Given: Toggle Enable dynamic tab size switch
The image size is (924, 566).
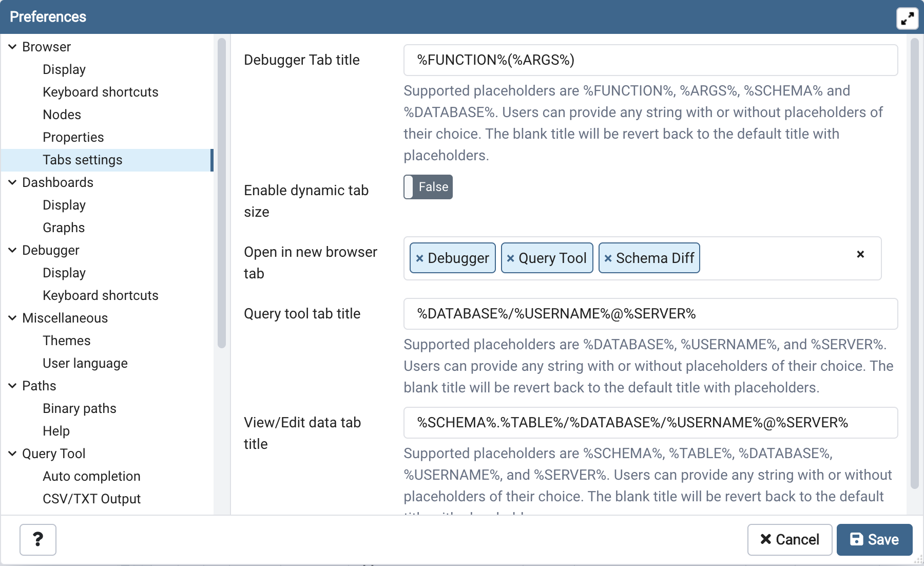Looking at the screenshot, I should pos(428,187).
